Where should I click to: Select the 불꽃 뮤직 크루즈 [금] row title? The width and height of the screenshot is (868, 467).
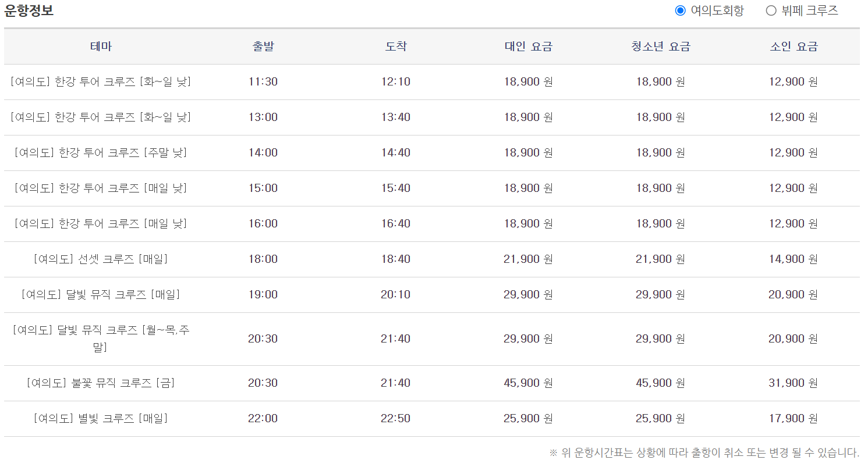point(101,383)
